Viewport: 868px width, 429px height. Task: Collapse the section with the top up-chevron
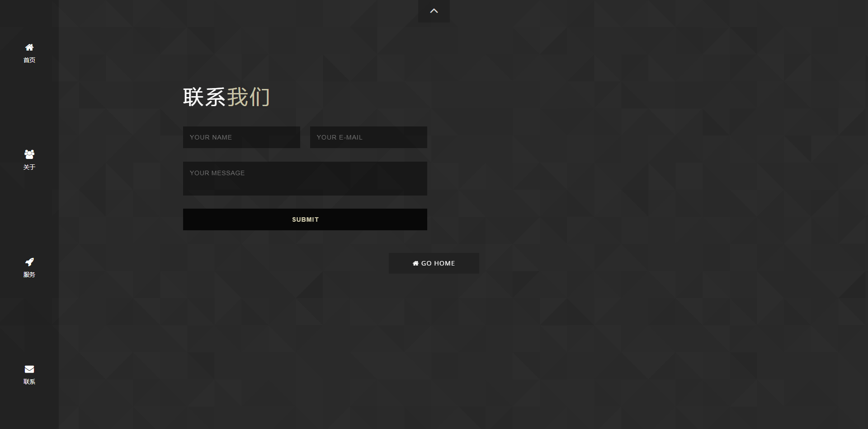(434, 11)
